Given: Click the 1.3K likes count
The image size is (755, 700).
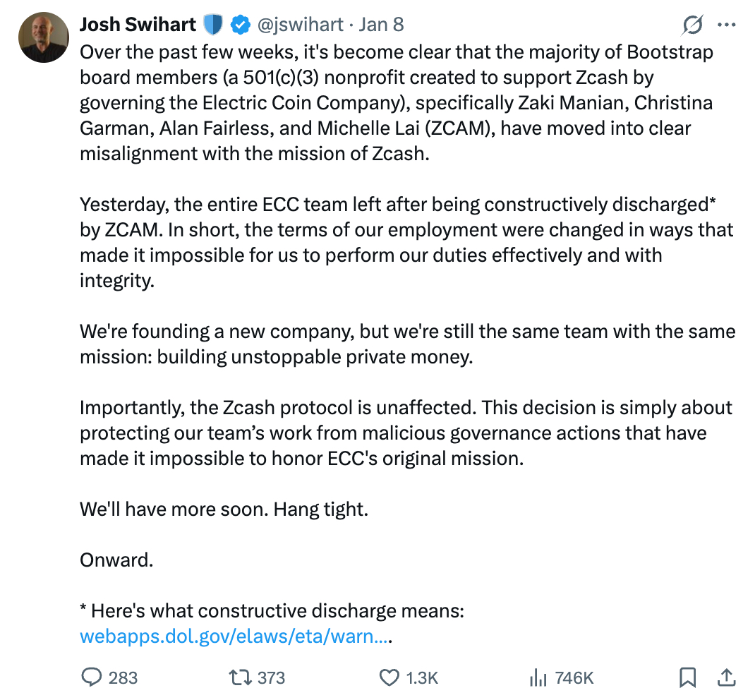Looking at the screenshot, I should pyautogui.click(x=422, y=678).
